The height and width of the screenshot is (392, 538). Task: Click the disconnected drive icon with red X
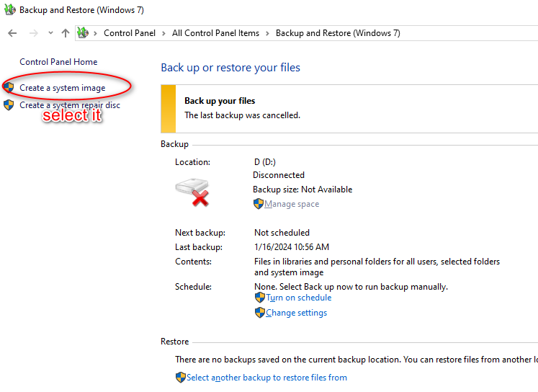click(x=192, y=192)
